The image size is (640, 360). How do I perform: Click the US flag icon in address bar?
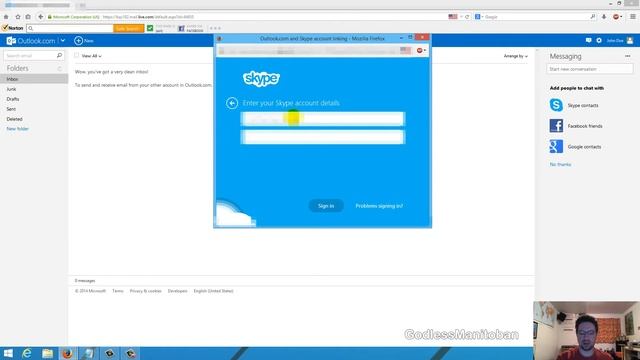453,17
